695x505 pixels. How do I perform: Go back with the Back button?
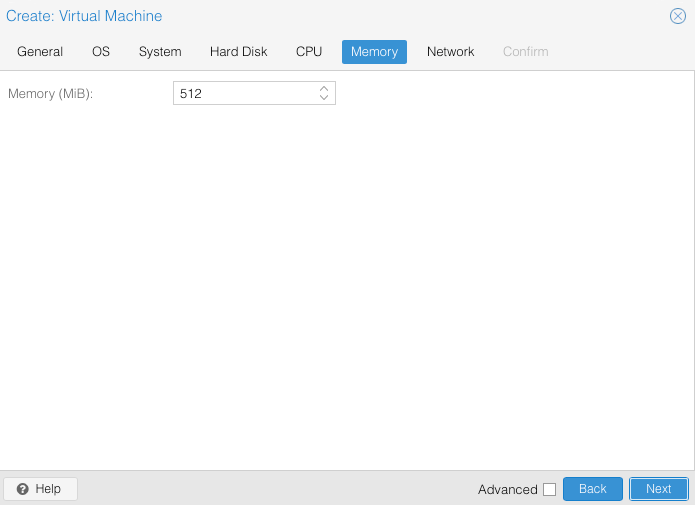pyautogui.click(x=592, y=489)
